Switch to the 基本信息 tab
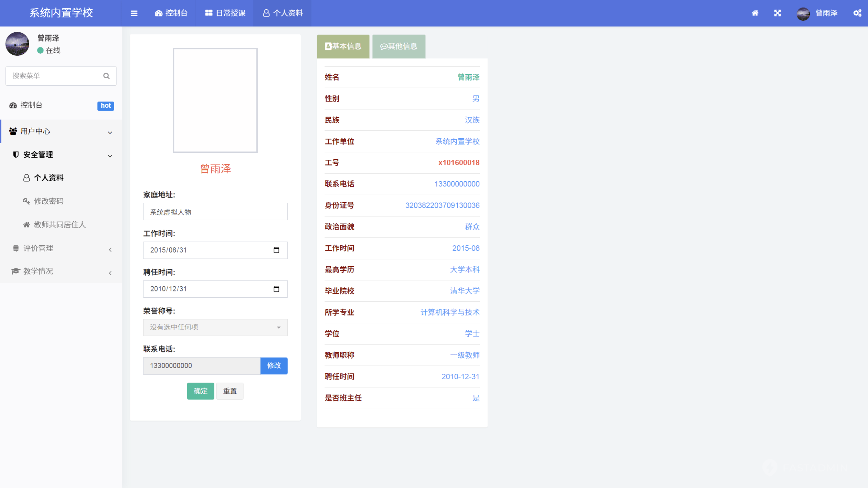Screen dimensions: 868x488 [343, 46]
